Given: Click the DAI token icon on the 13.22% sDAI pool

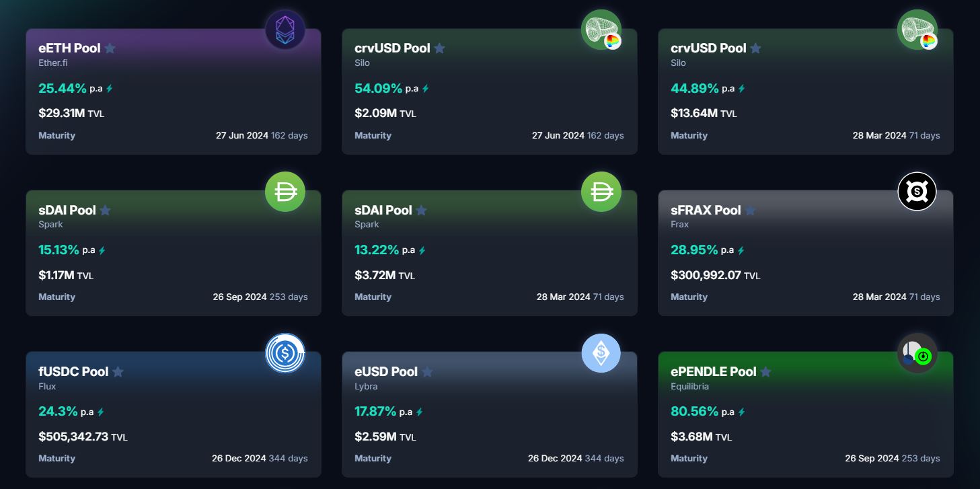Looking at the screenshot, I should pos(601,192).
